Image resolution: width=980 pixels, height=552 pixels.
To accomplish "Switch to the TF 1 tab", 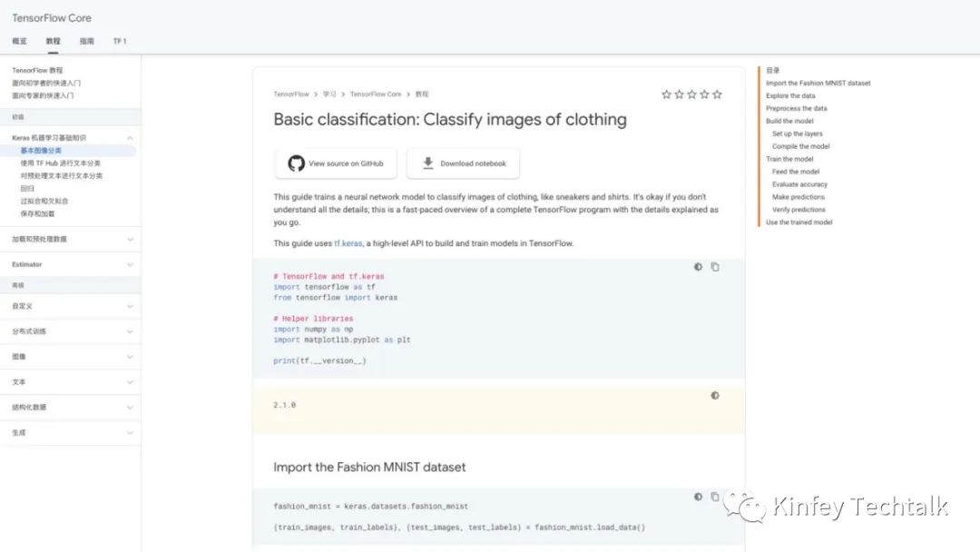I will tap(120, 41).
